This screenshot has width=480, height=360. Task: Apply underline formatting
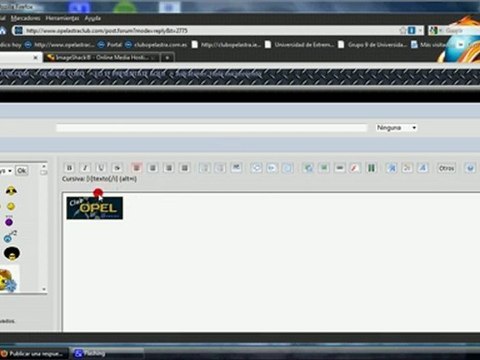pyautogui.click(x=101, y=168)
